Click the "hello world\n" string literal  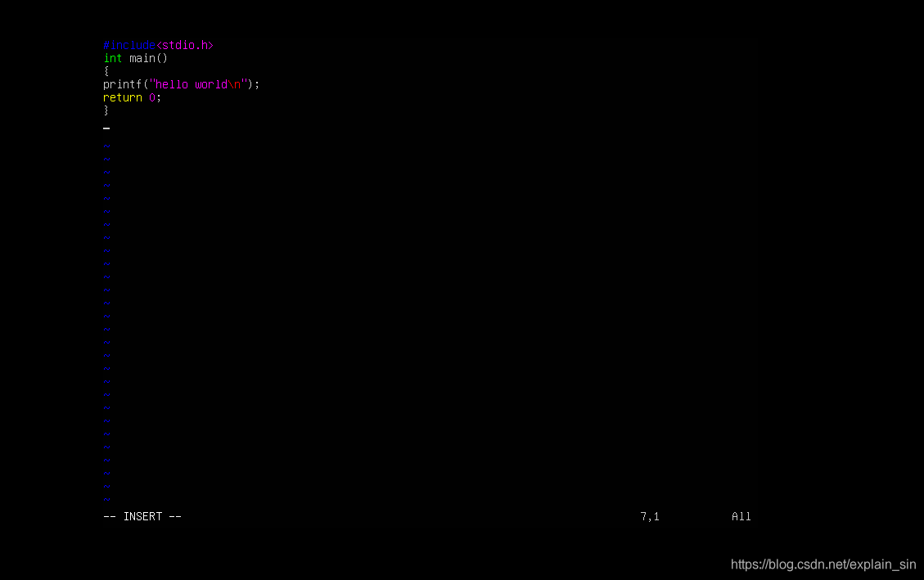pos(198,84)
